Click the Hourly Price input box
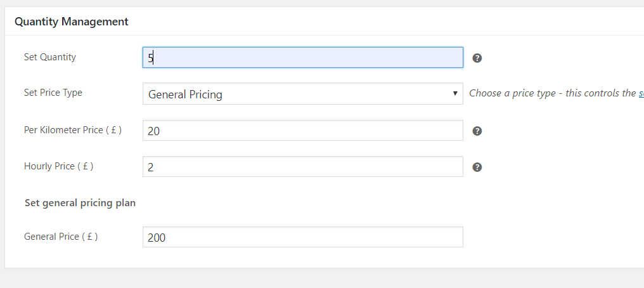This screenshot has height=288, width=644. click(302, 167)
